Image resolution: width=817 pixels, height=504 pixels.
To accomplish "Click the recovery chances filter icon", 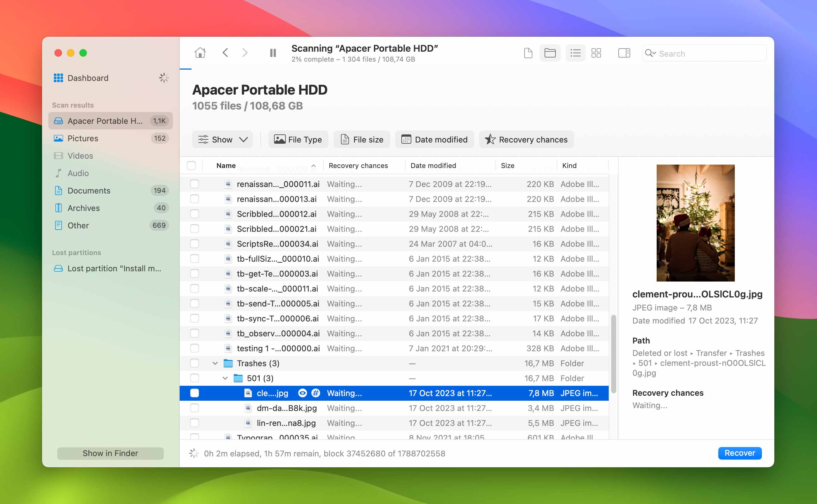I will (x=490, y=139).
